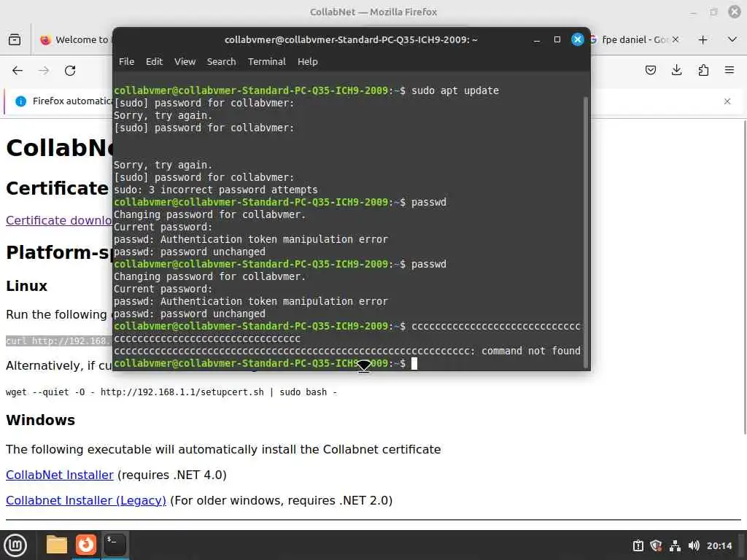Open the terminal View menu
The height and width of the screenshot is (560, 747).
[185, 61]
